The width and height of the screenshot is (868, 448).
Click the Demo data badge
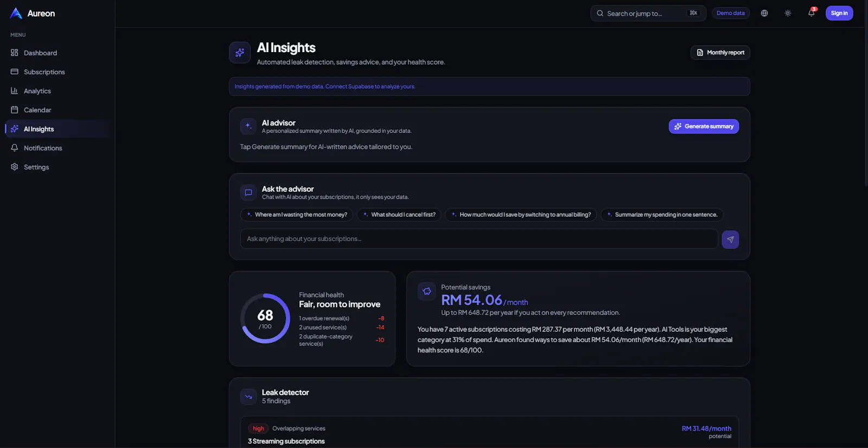point(730,13)
